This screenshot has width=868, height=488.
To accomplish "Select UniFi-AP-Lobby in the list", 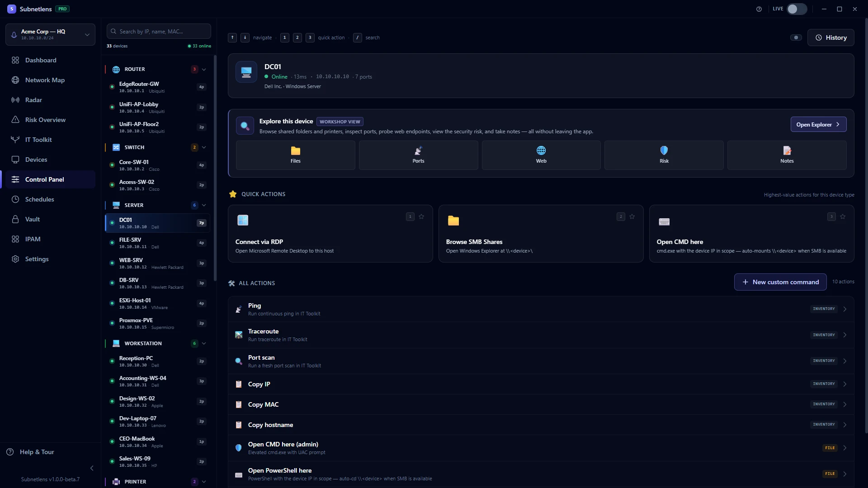I will (x=158, y=107).
